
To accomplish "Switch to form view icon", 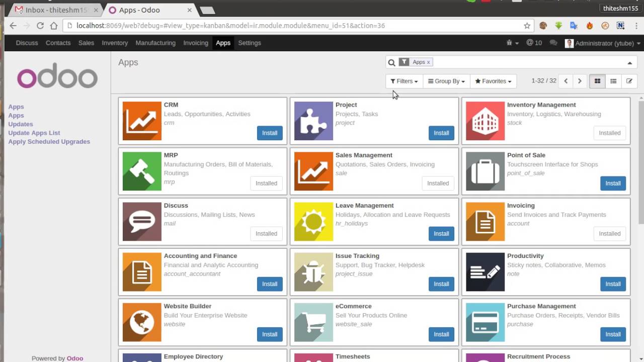I will coord(629,81).
